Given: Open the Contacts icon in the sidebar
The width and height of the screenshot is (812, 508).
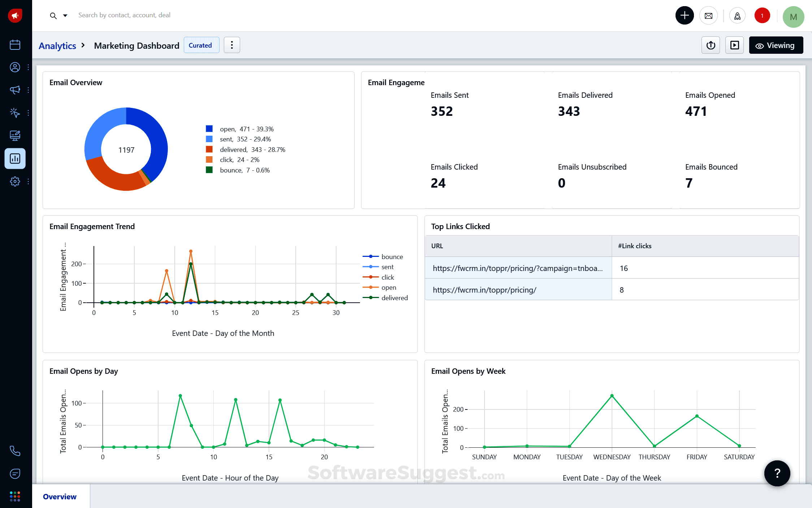Looking at the screenshot, I should coord(15,67).
